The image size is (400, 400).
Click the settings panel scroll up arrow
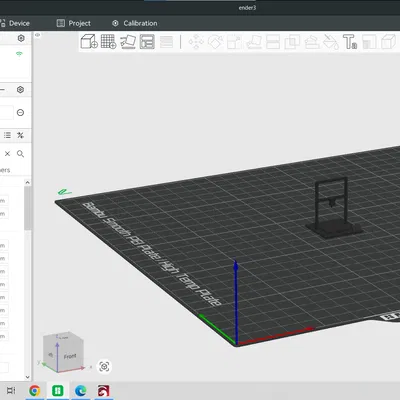click(x=27, y=182)
